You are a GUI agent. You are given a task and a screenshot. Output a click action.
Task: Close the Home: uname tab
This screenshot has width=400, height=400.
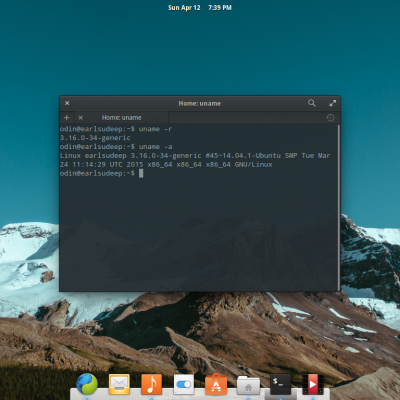point(81,118)
